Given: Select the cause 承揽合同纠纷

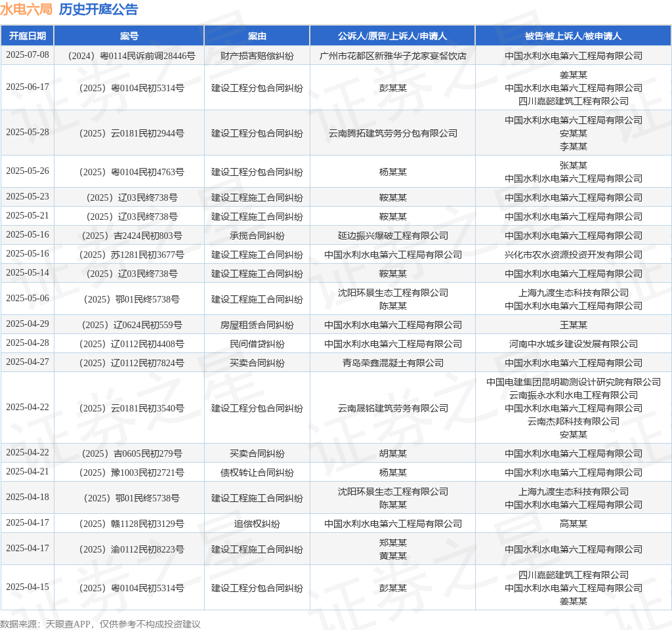Looking at the screenshot, I should click(x=257, y=236).
